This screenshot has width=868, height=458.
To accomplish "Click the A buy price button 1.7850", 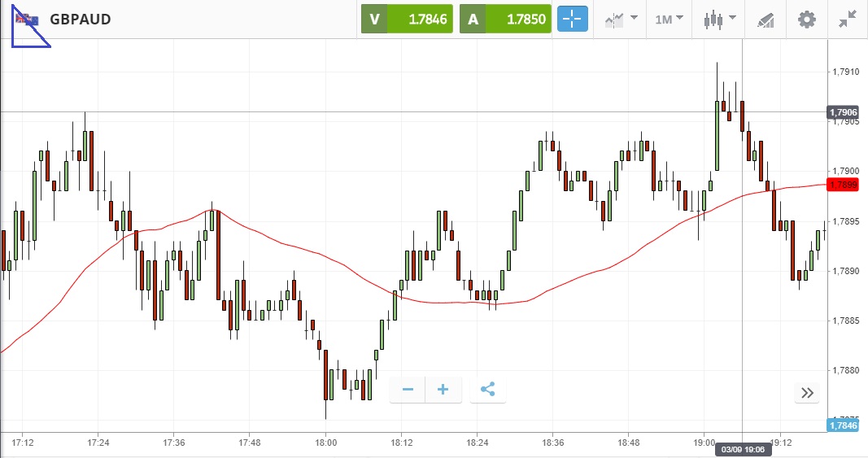I will (505, 20).
